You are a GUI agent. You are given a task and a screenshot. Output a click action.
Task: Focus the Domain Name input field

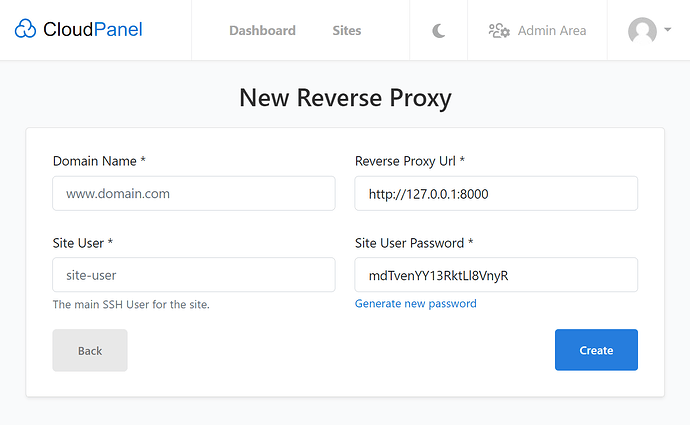pyautogui.click(x=194, y=194)
